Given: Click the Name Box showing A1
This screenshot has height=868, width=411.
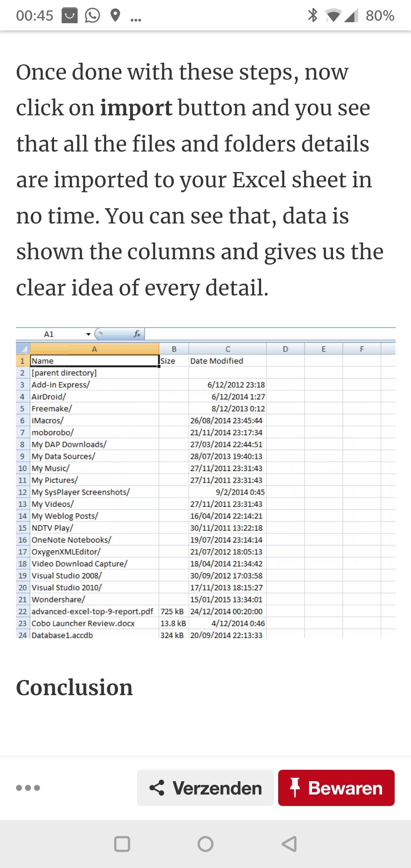Looking at the screenshot, I should pyautogui.click(x=49, y=334).
